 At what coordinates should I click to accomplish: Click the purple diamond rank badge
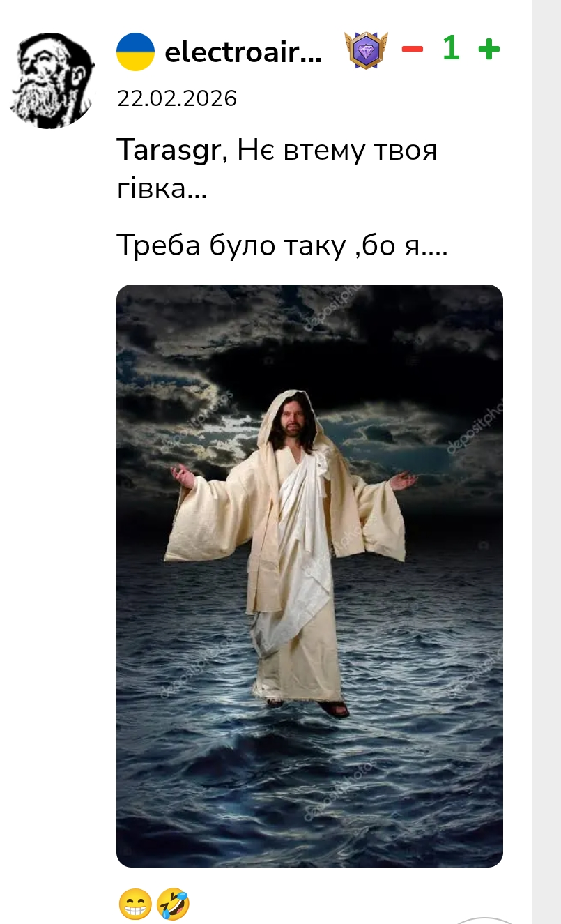point(366,51)
